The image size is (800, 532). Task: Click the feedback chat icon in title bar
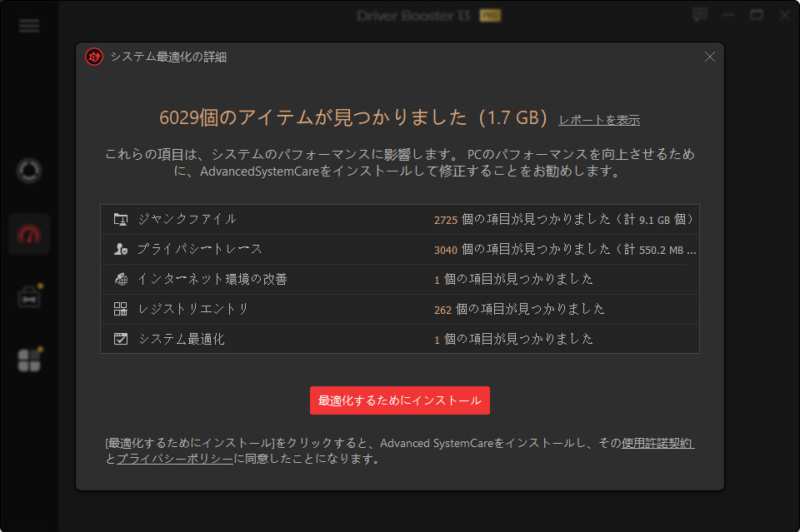pos(700,15)
